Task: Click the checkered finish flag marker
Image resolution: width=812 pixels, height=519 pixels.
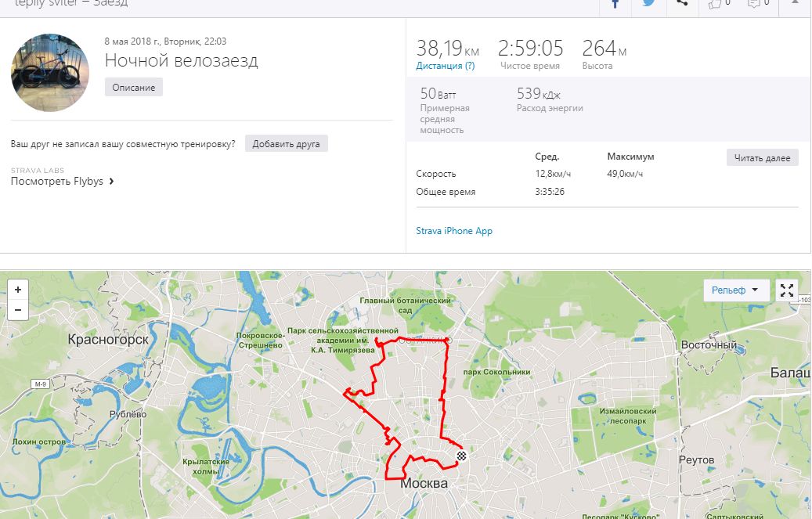Action: tap(462, 456)
